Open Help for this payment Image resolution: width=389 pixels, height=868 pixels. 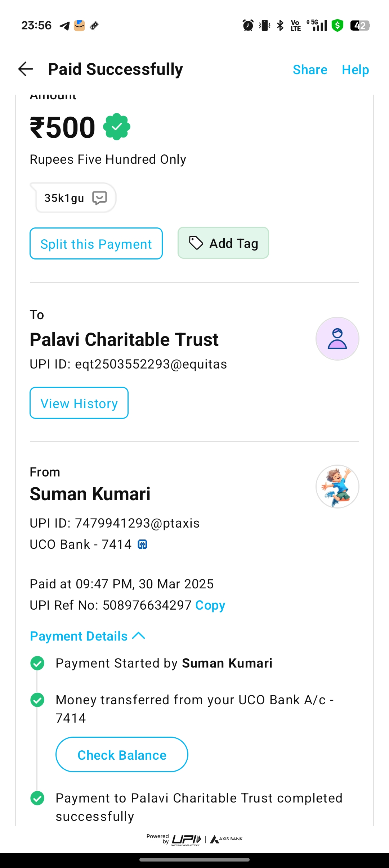pos(355,69)
